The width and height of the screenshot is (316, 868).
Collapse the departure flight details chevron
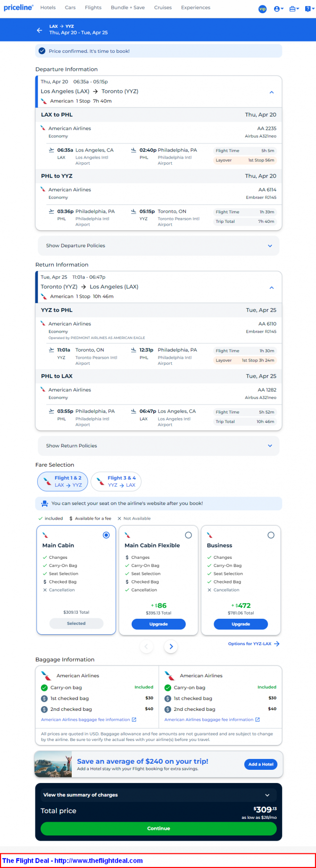coord(272,92)
